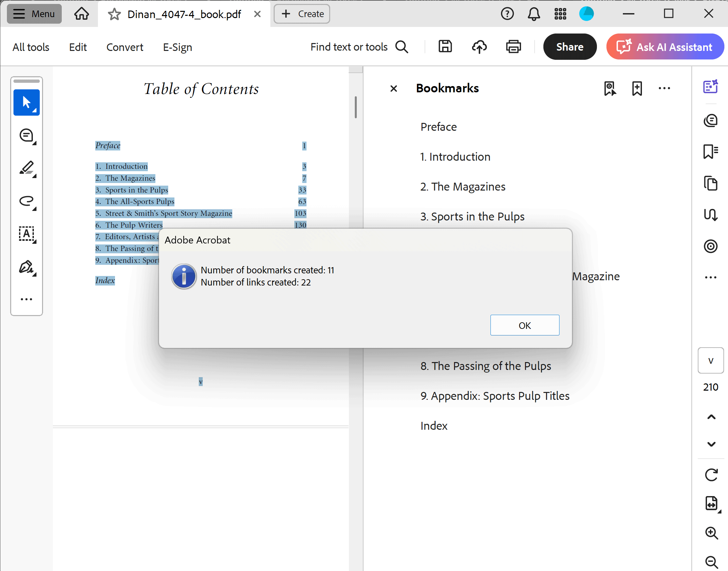This screenshot has width=728, height=571.
Task: Open the page thumbnails copy-pages icon
Action: tap(711, 183)
